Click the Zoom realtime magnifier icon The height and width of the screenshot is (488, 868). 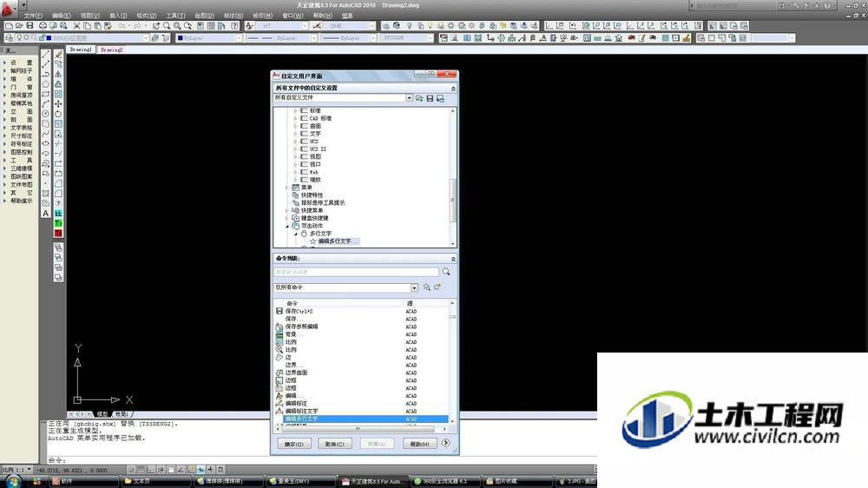pos(167,25)
